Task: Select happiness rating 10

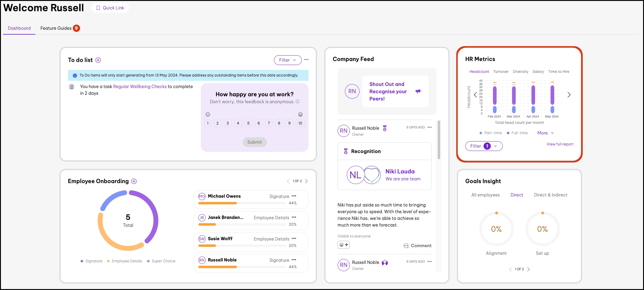Action: [x=300, y=123]
